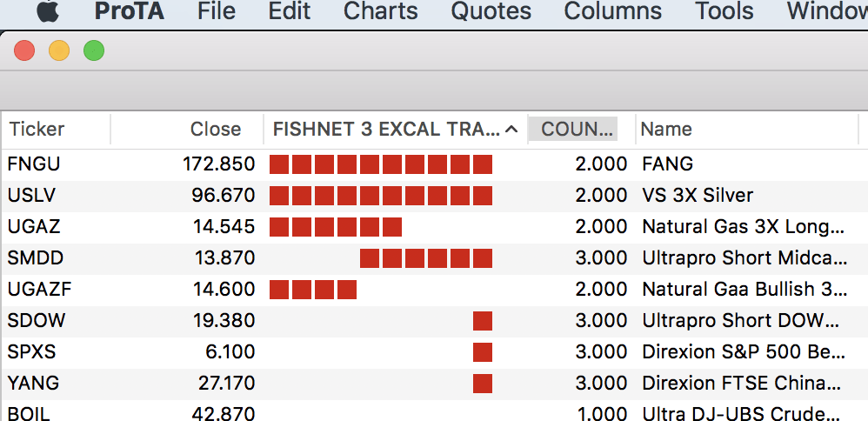Select the BOIL ticker
This screenshot has height=421, width=868.
29,414
